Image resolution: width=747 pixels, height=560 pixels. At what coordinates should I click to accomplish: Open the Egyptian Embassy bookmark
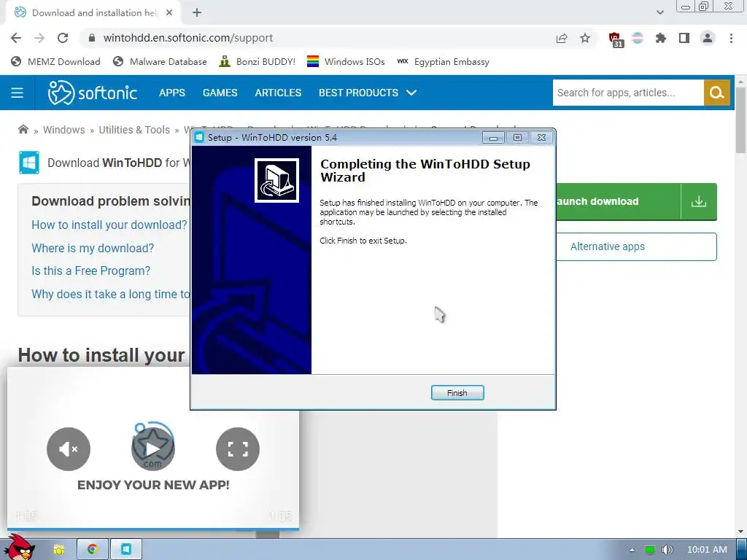[x=443, y=62]
